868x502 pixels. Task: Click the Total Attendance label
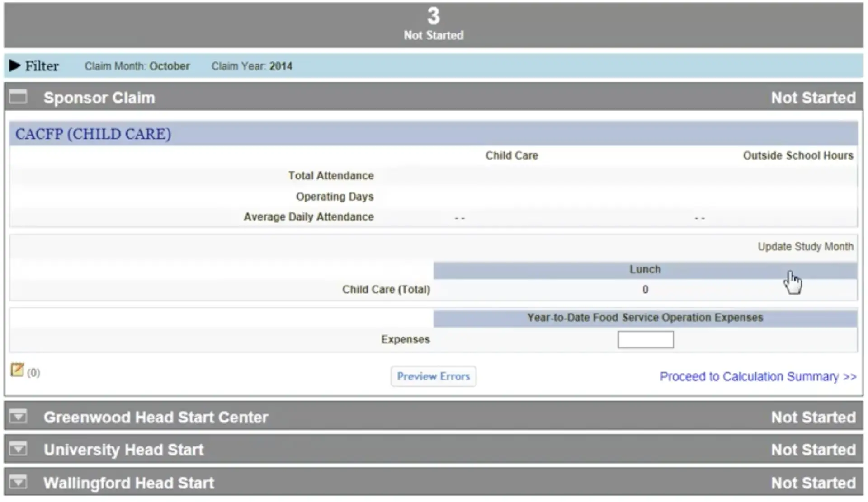tap(331, 176)
